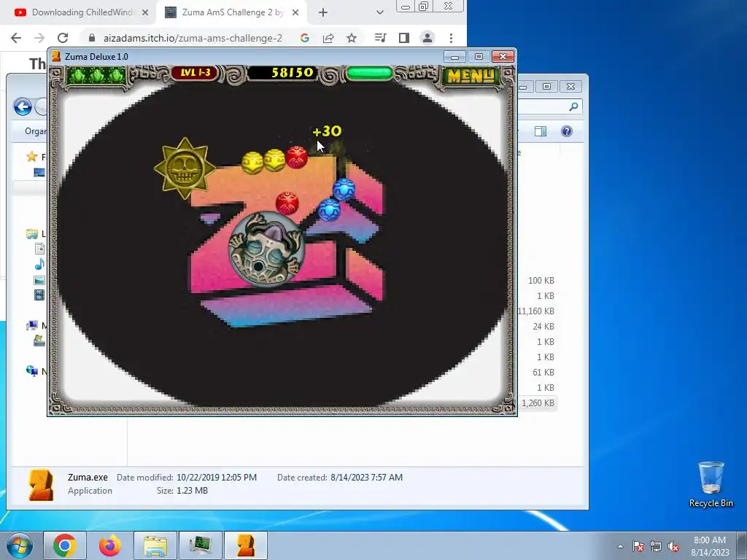Select Videos library in sidebar
This screenshot has height=560, width=747.
click(x=39, y=295)
